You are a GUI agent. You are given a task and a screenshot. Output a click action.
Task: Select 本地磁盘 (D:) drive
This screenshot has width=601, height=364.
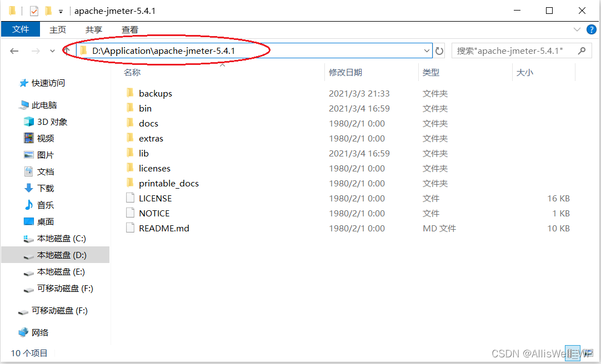coord(55,255)
